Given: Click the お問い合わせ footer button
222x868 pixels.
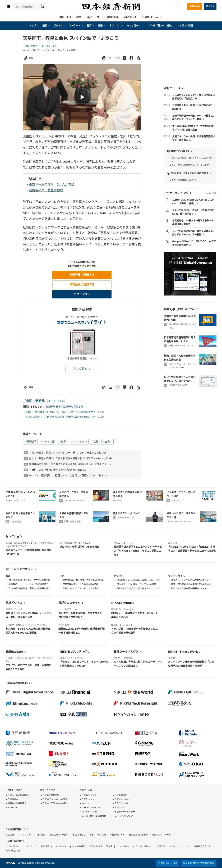Looking at the screenshot, I should (167, 863).
